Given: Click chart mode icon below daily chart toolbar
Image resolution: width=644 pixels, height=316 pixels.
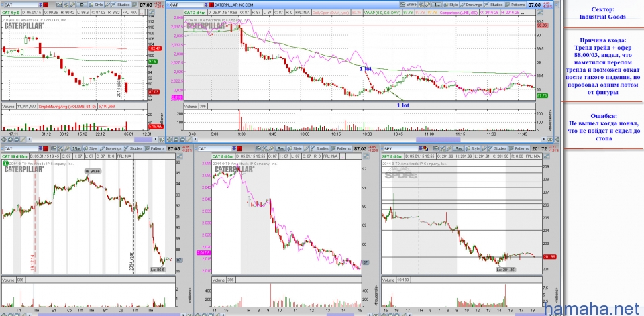Looking at the screenshot, I should (152, 12).
